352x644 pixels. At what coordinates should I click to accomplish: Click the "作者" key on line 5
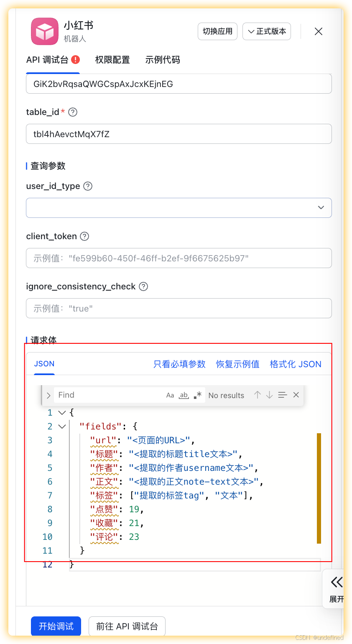105,468
